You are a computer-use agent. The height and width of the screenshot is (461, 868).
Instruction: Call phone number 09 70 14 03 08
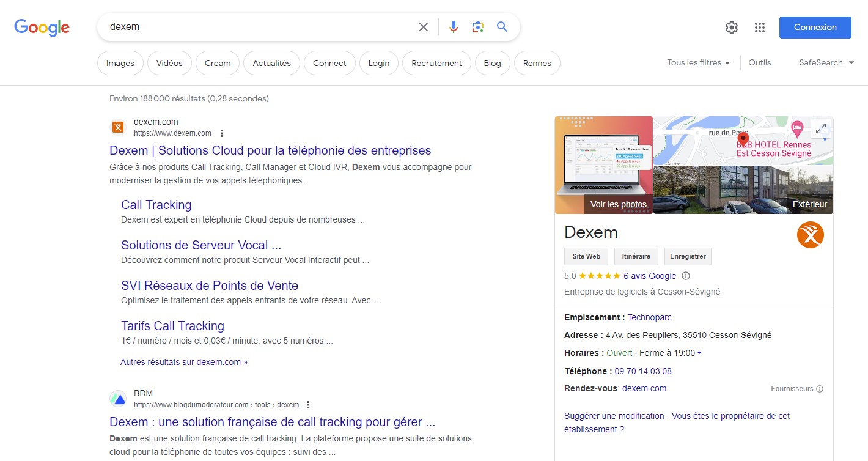click(643, 371)
